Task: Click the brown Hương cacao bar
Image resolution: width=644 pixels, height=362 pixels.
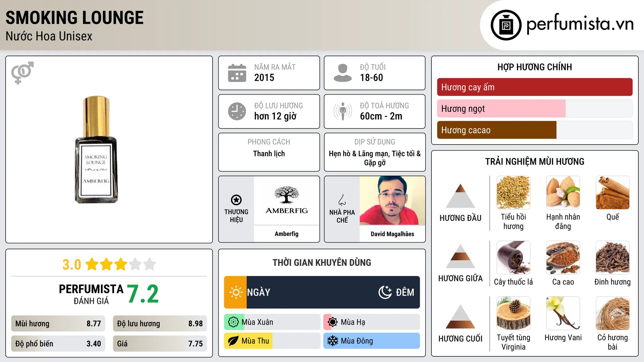Action: coord(497,130)
